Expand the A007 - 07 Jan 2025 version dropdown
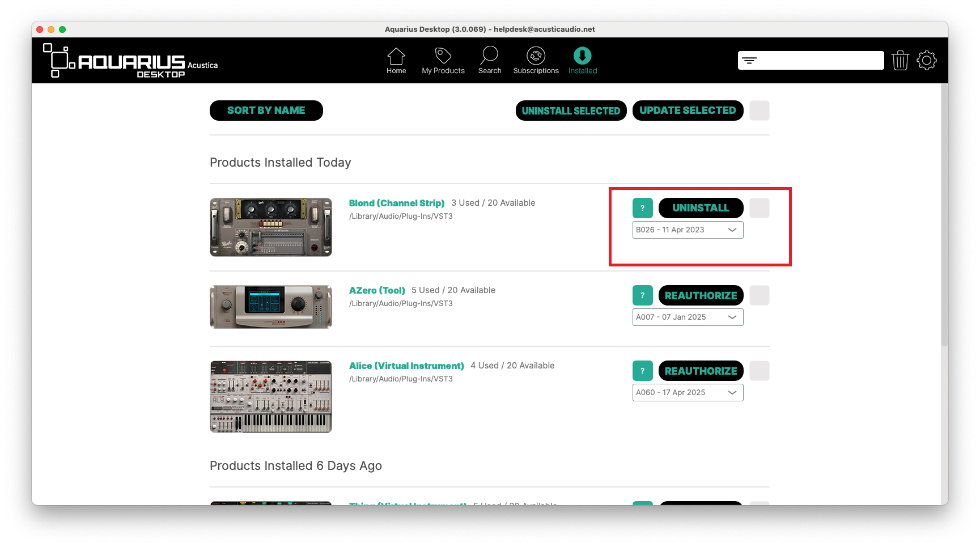 688,317
